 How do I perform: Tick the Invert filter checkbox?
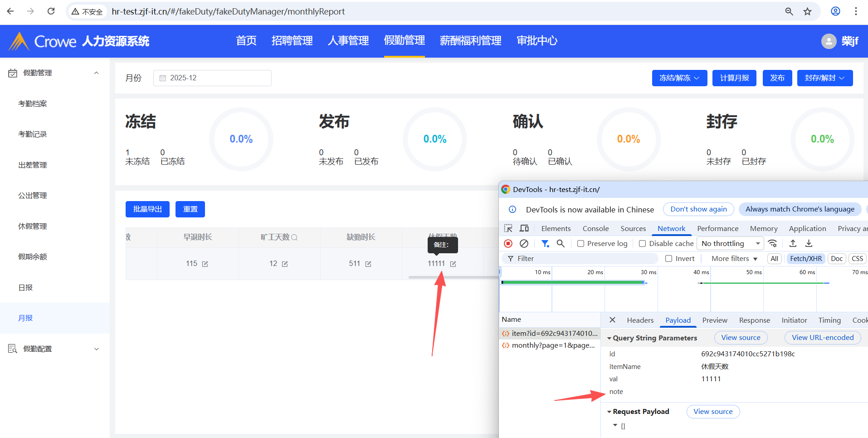coord(668,259)
